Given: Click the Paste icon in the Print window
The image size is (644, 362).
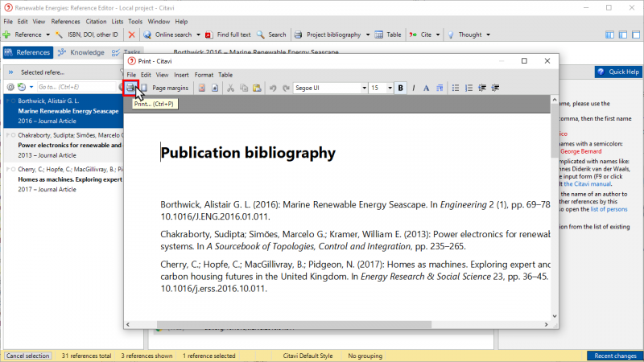Looking at the screenshot, I should coord(257,88).
